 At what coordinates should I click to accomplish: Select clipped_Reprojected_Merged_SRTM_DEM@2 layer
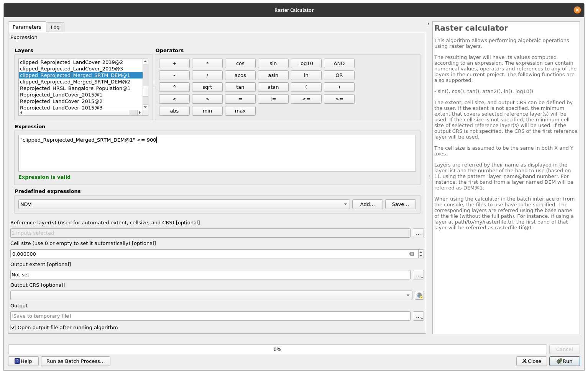tap(80, 82)
